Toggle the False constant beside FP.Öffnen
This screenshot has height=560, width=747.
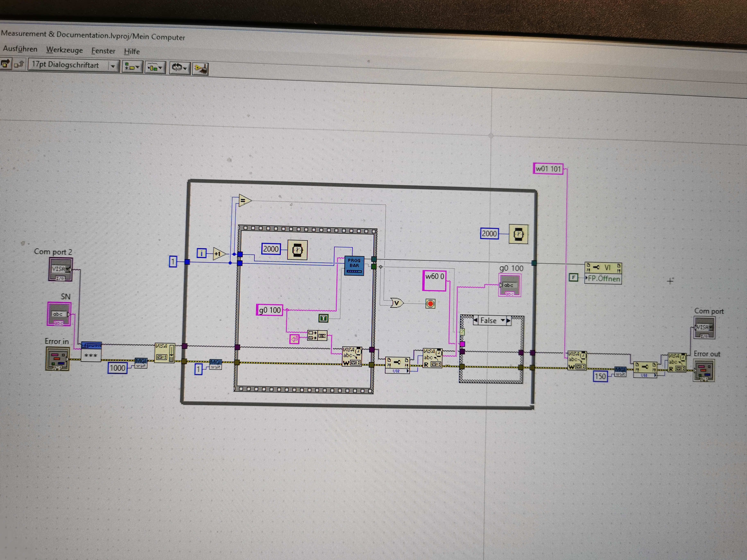573,278
